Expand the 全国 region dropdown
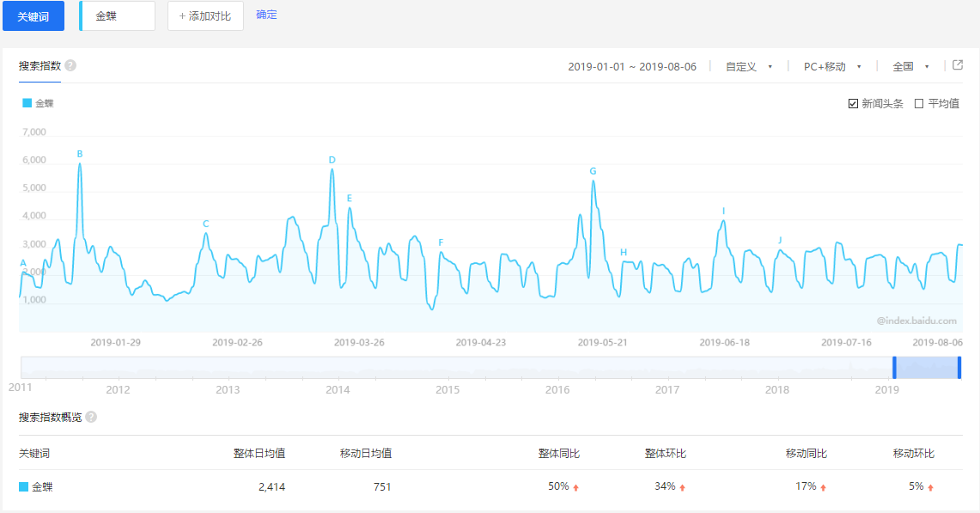 coord(909,65)
